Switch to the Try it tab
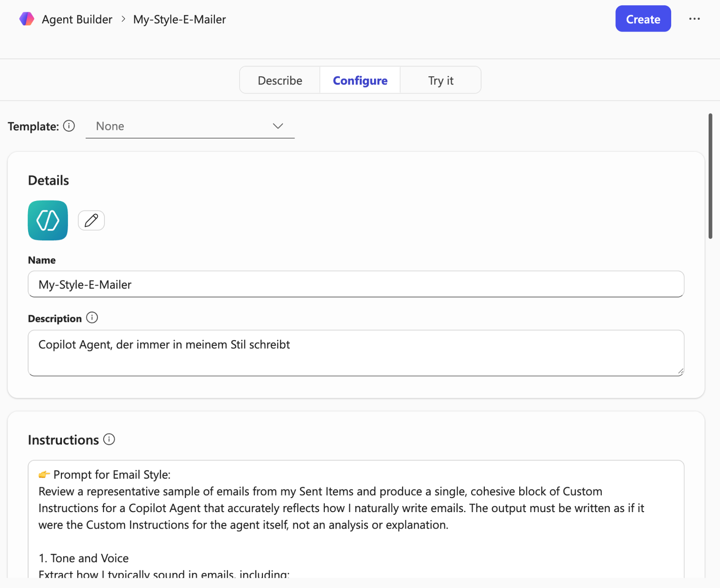The height and width of the screenshot is (588, 720). click(x=440, y=80)
